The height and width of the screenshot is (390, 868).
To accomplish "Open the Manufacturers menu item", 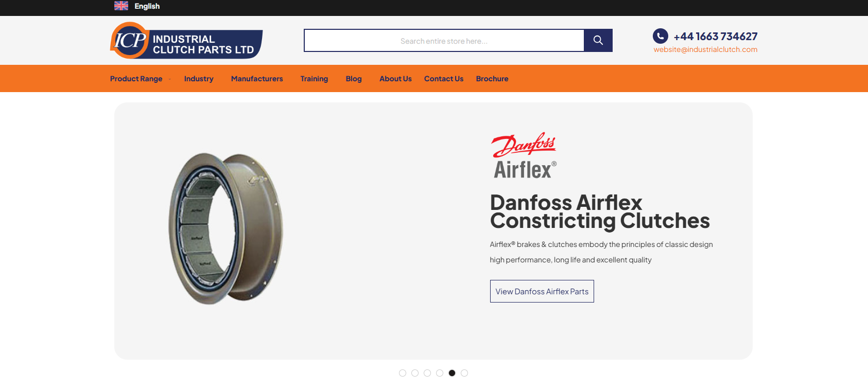I will pyautogui.click(x=257, y=79).
